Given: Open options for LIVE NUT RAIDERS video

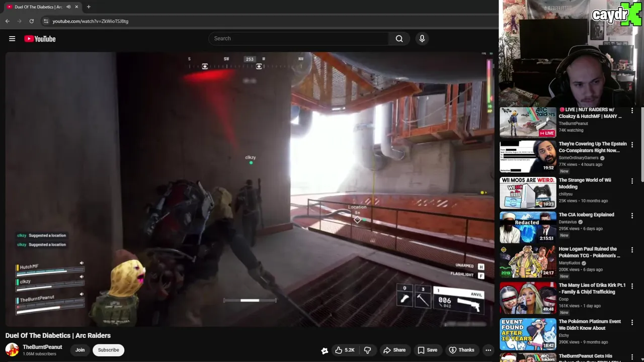Looking at the screenshot, I should point(632,111).
